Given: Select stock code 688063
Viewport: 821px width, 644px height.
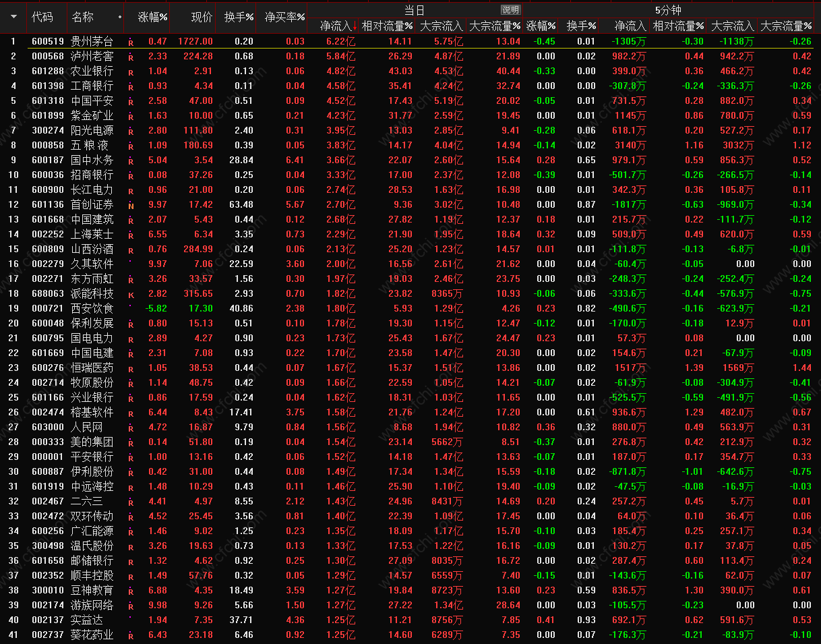Looking at the screenshot, I should click(48, 293).
